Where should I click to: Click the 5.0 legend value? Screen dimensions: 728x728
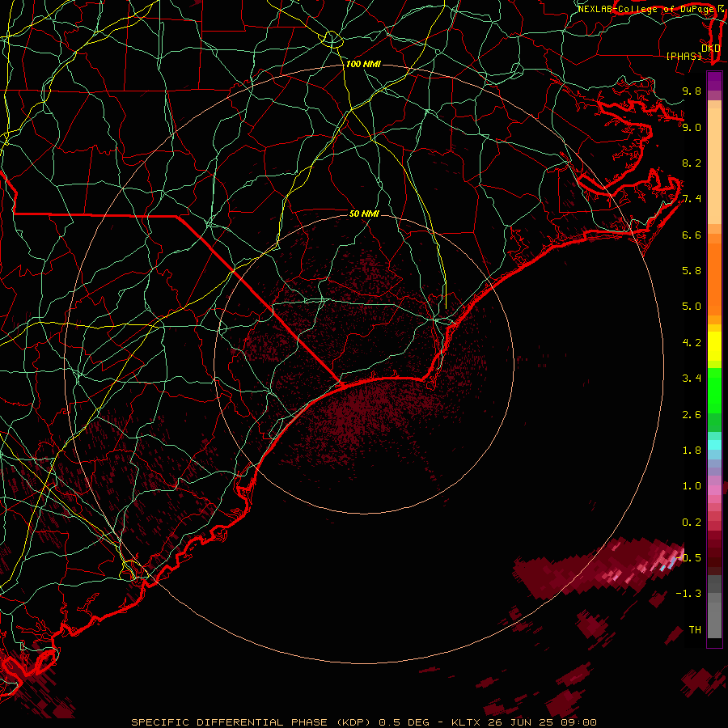(x=692, y=307)
